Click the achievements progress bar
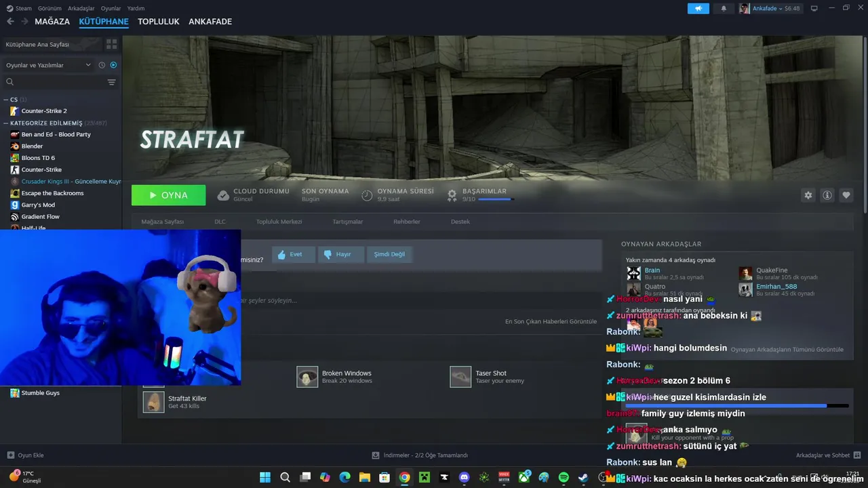Screen dimensions: 868x488 [496, 199]
